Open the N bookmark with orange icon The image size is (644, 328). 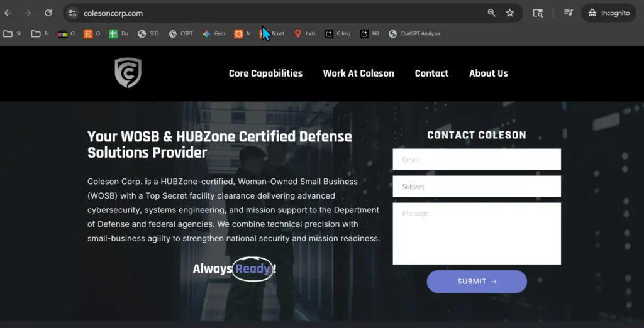pyautogui.click(x=242, y=34)
